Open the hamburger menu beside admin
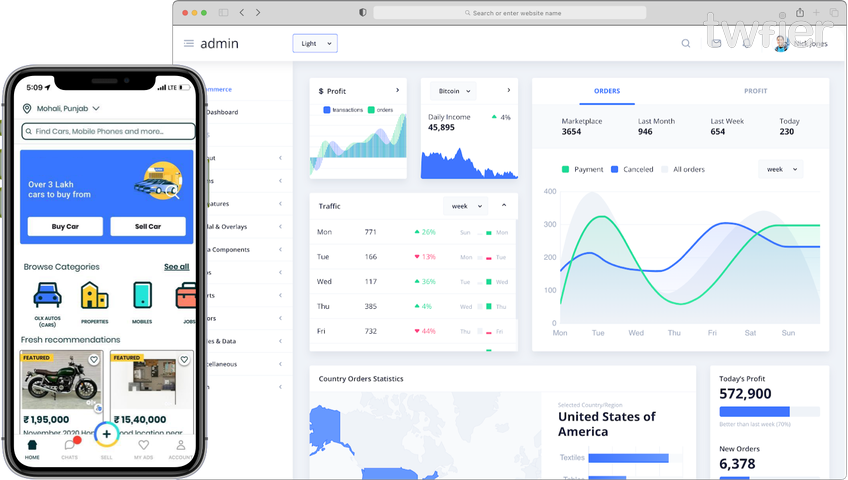 (189, 44)
